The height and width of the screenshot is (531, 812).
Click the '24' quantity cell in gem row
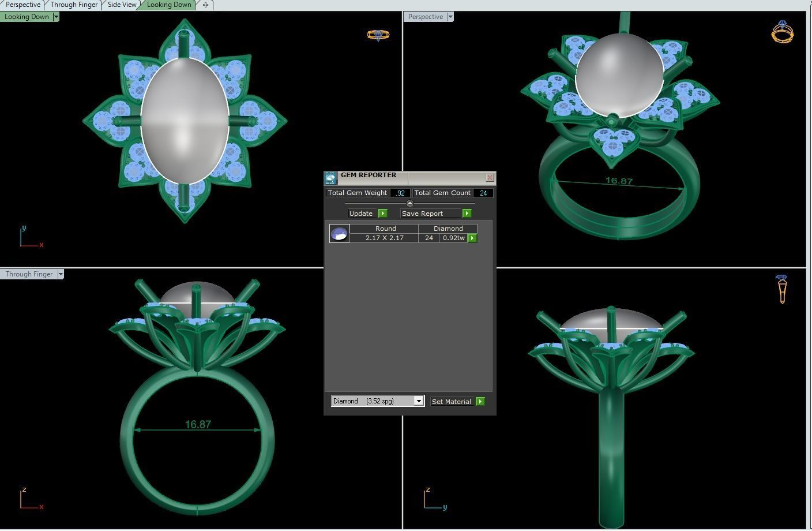pyautogui.click(x=428, y=238)
